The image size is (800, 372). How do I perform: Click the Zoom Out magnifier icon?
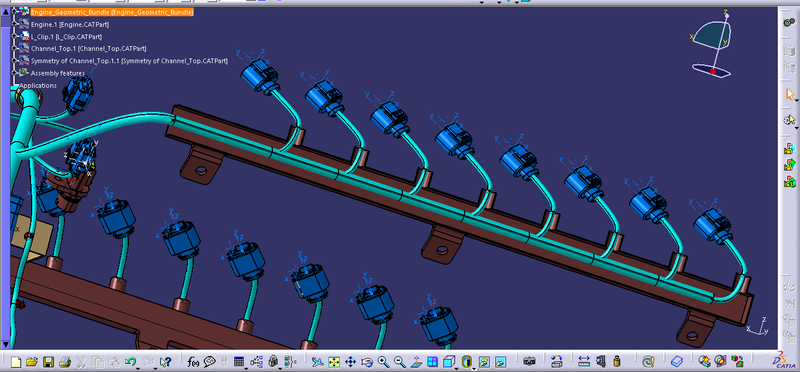399,362
